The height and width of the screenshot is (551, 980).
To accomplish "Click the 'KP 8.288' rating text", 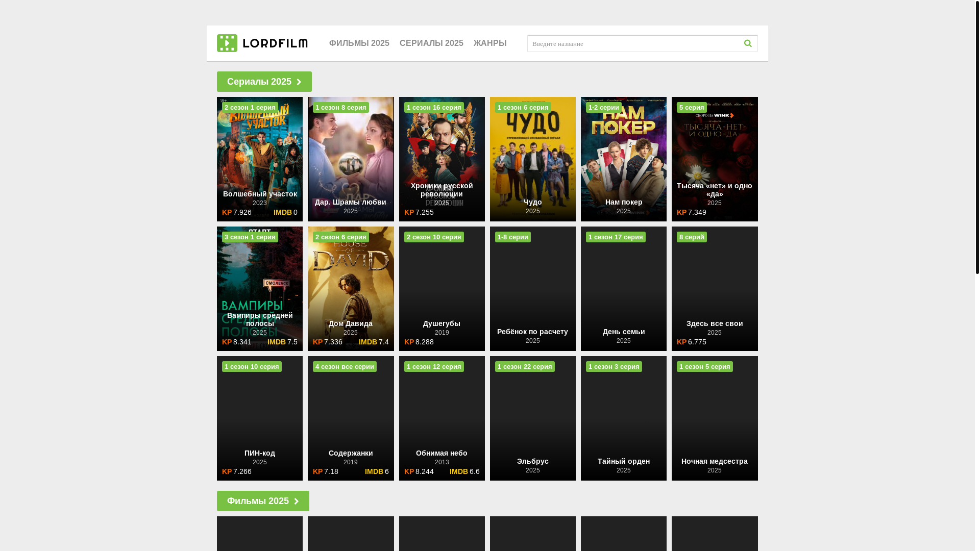I will (419, 342).
